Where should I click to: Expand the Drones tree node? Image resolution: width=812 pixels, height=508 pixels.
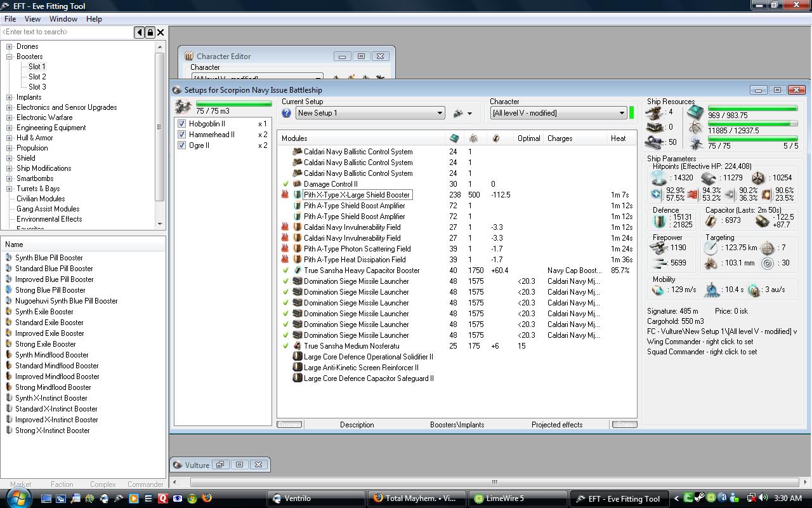(10, 46)
